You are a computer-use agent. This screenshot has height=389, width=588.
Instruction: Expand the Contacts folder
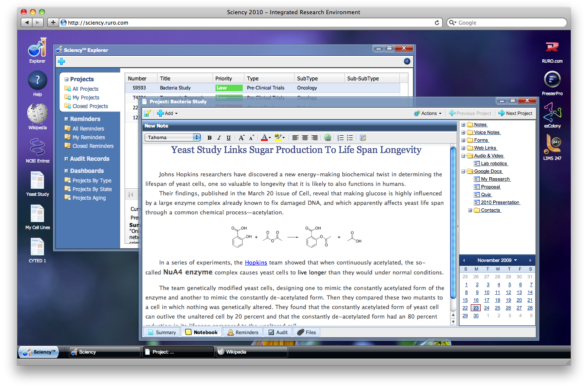click(470, 210)
